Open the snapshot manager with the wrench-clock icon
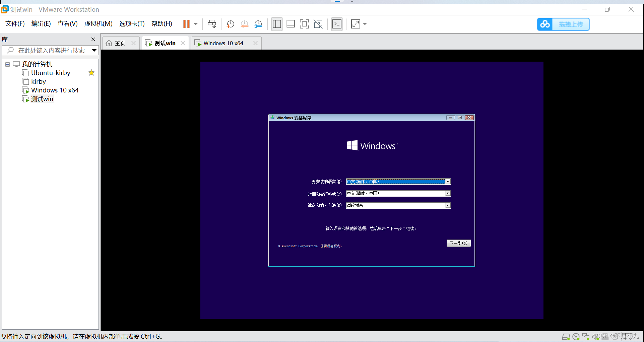644x342 pixels. pyautogui.click(x=258, y=24)
